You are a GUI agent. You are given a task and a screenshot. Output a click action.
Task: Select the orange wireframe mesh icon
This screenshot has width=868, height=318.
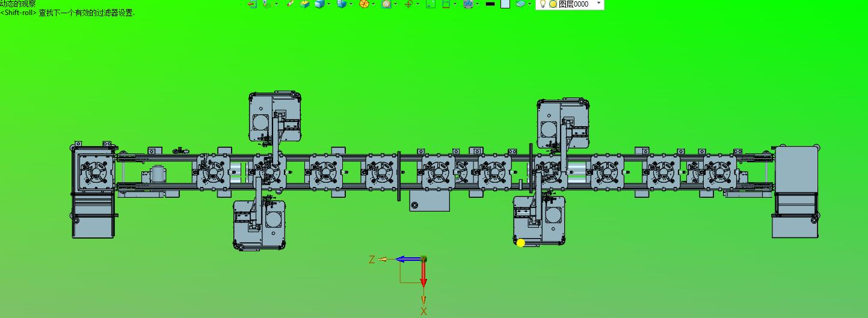coord(364,4)
